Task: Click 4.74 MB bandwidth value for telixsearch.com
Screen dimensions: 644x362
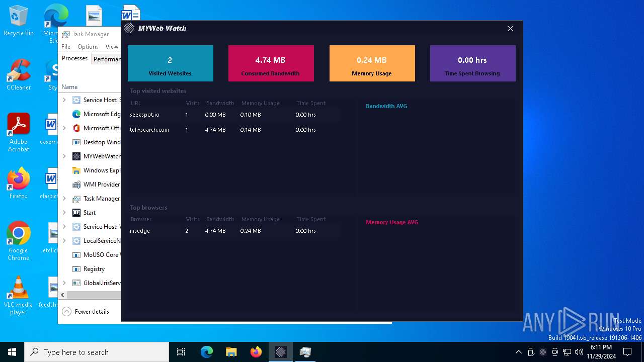Action: pyautogui.click(x=215, y=130)
